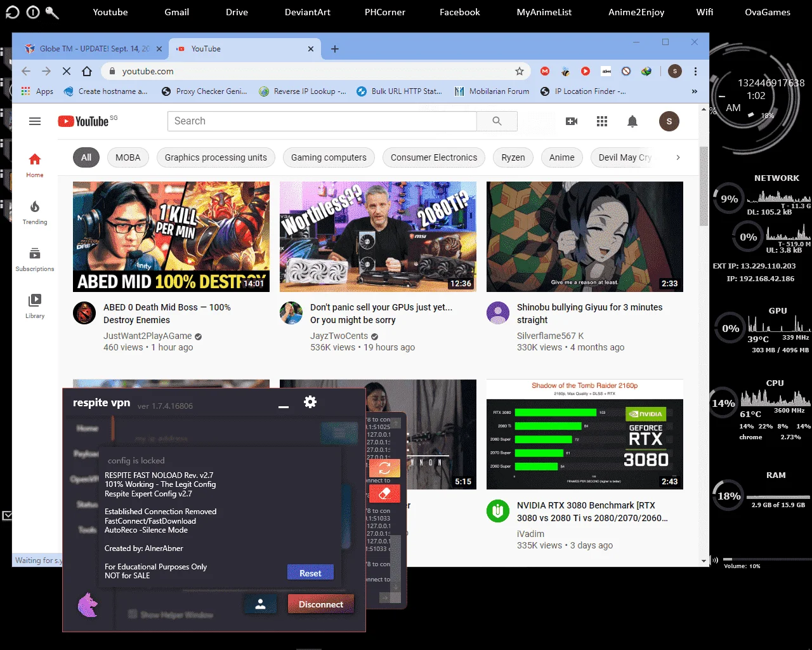Screen dimensions: 812x650
Task: Stop page loading in Chrome toolbar
Action: coord(66,71)
